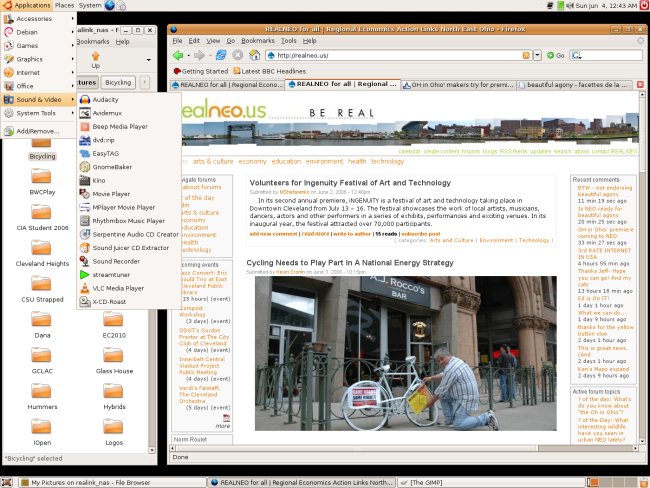Click the Go button next to address bar
650x488 pixels.
click(556, 55)
